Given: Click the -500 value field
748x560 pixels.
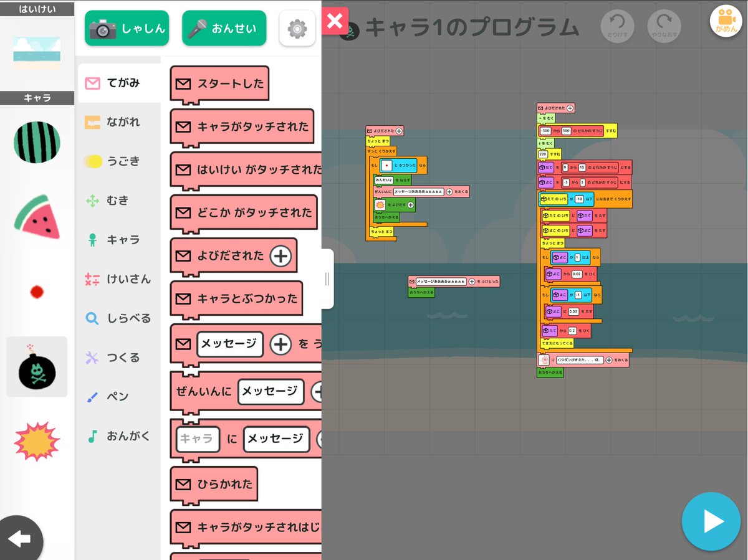Looking at the screenshot, I should click(x=545, y=131).
